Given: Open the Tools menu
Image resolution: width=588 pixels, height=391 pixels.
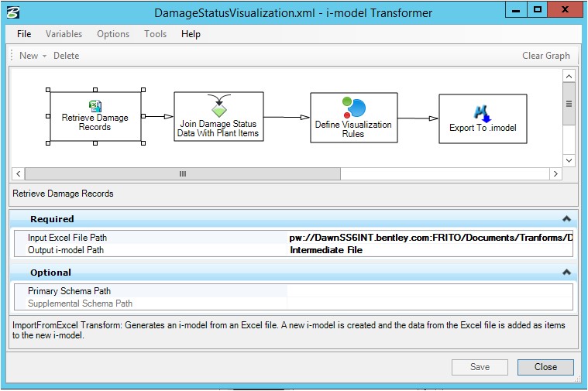Looking at the screenshot, I should pos(155,34).
